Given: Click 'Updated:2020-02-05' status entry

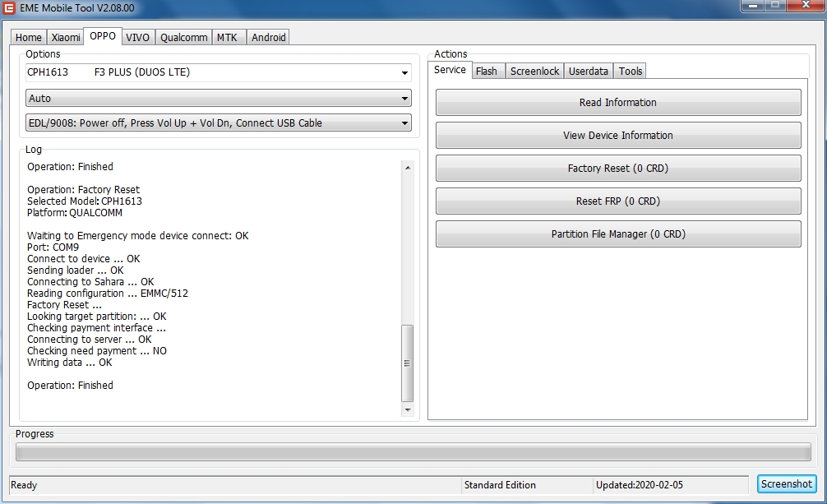Looking at the screenshot, I should click(x=640, y=485).
